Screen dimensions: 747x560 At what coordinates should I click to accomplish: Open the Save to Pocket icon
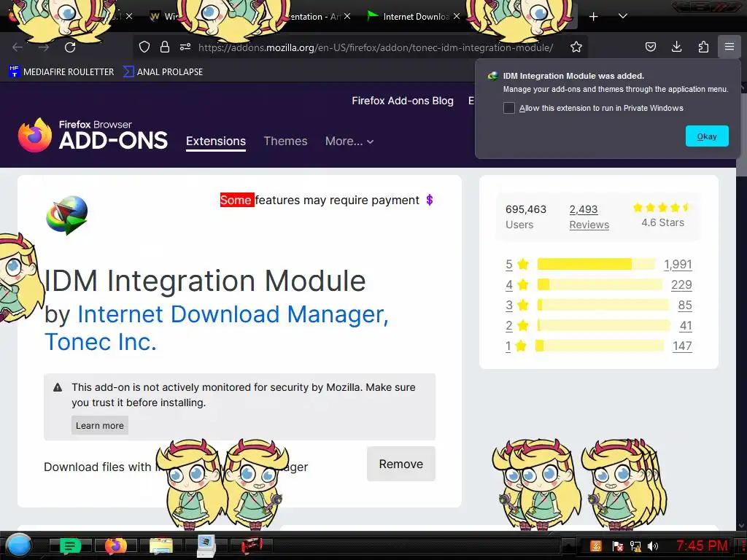coord(650,47)
